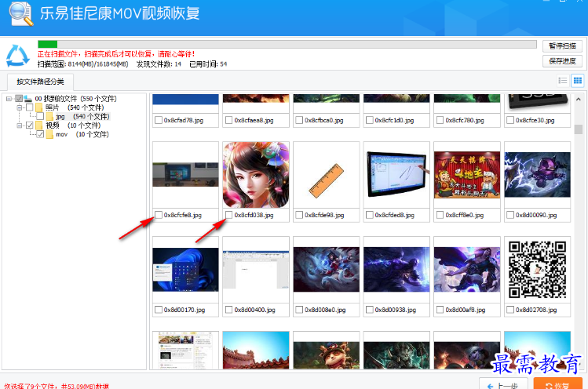Check the 0x8d02708.jpg checkbox
This screenshot has height=389, width=588.
(x=510, y=310)
